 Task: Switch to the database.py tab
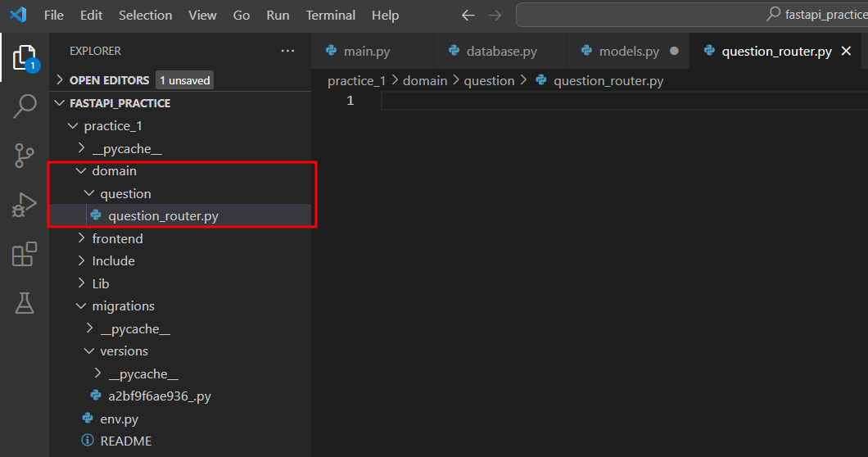(x=500, y=51)
